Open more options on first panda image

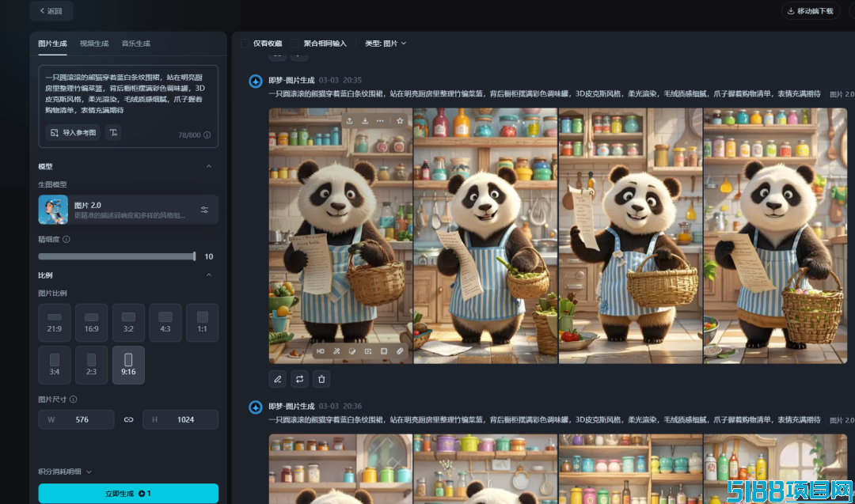380,121
